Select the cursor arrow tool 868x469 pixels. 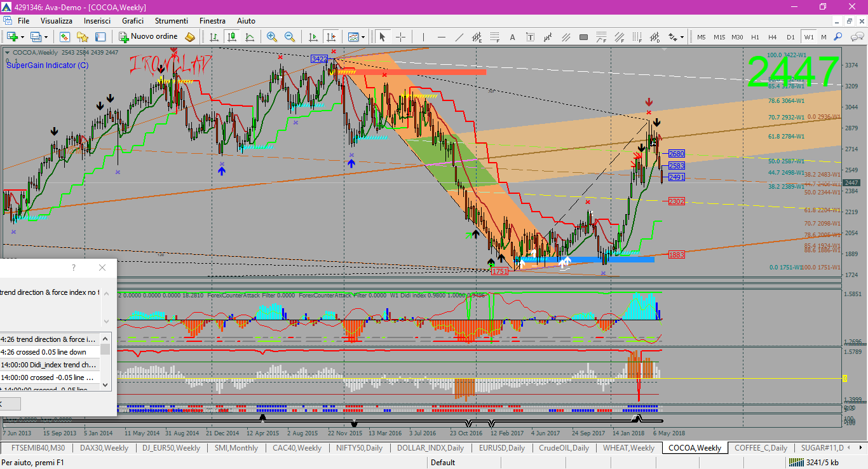tap(383, 37)
